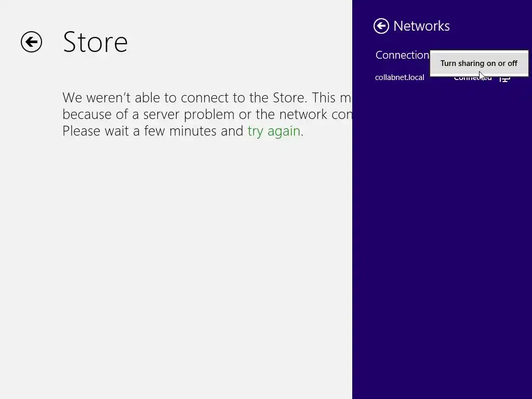This screenshot has width=532, height=399.
Task: Click the collabnet.local network name
Action: pyautogui.click(x=400, y=77)
